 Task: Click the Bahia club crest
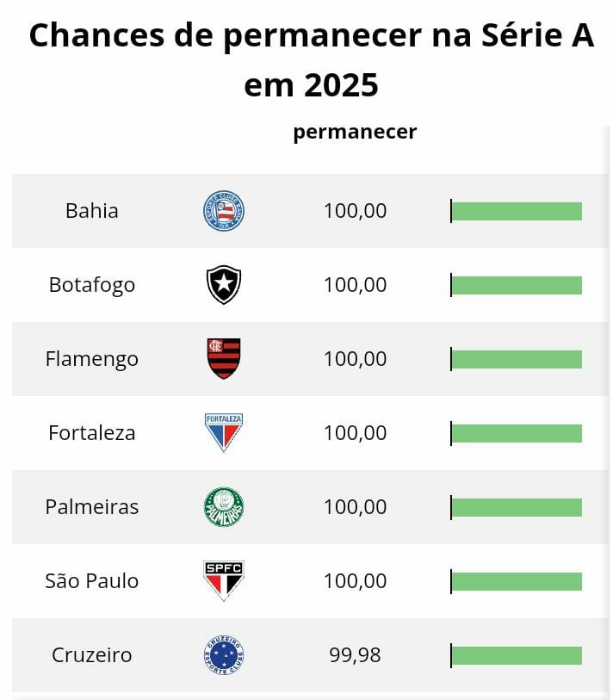pyautogui.click(x=224, y=211)
